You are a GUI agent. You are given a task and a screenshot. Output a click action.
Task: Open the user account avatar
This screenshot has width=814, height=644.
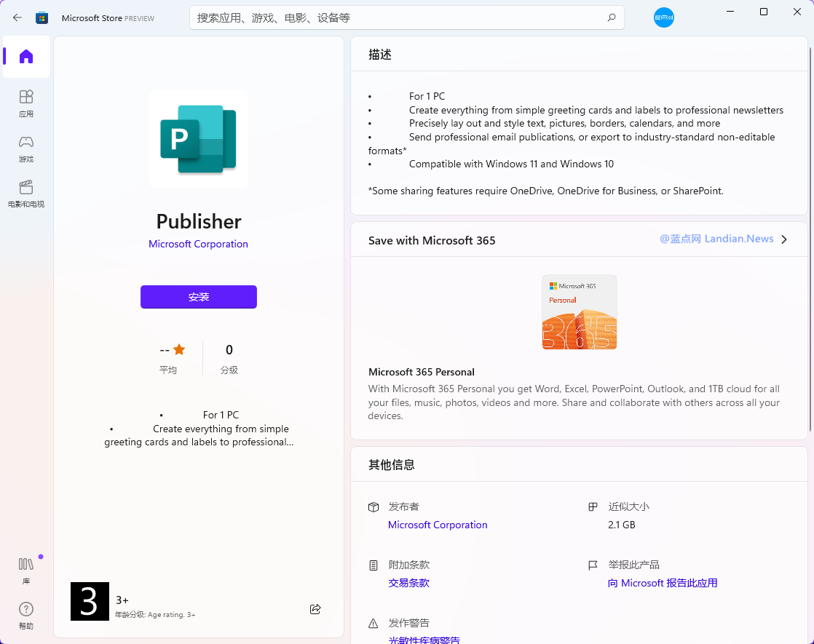(663, 17)
